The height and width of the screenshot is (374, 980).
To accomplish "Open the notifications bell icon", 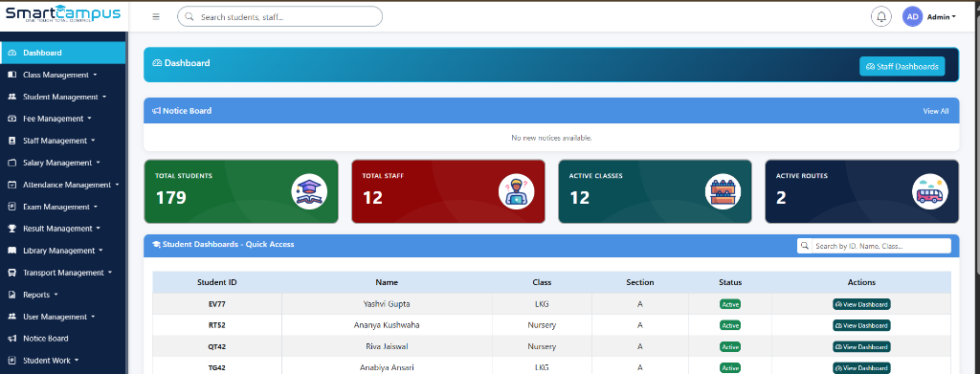I will 881,17.
